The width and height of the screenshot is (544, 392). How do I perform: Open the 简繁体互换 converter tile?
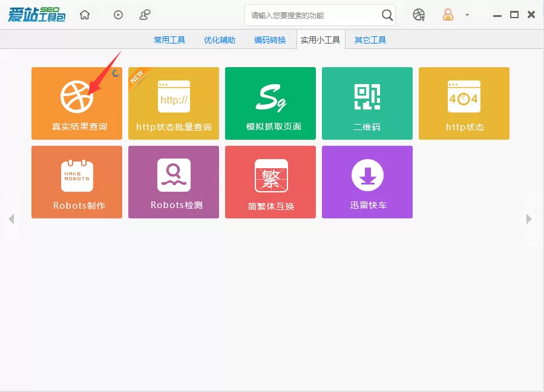tap(270, 182)
